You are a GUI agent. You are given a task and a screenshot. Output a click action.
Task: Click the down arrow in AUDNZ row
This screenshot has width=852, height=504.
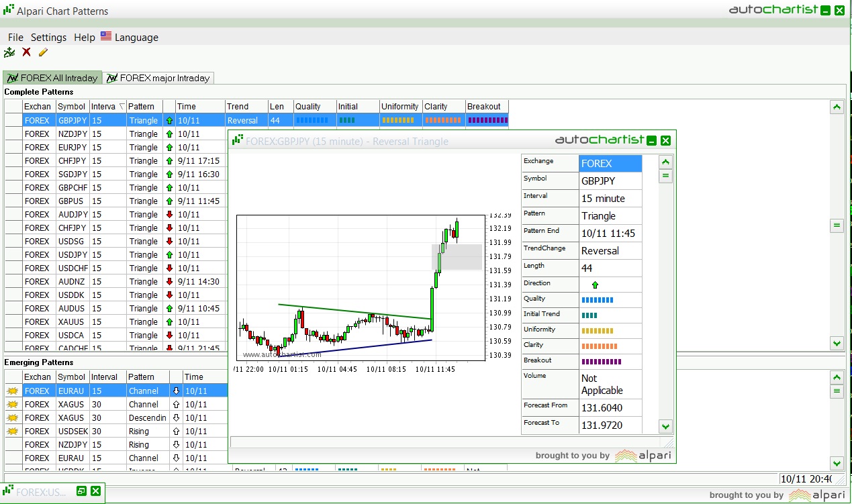(169, 282)
